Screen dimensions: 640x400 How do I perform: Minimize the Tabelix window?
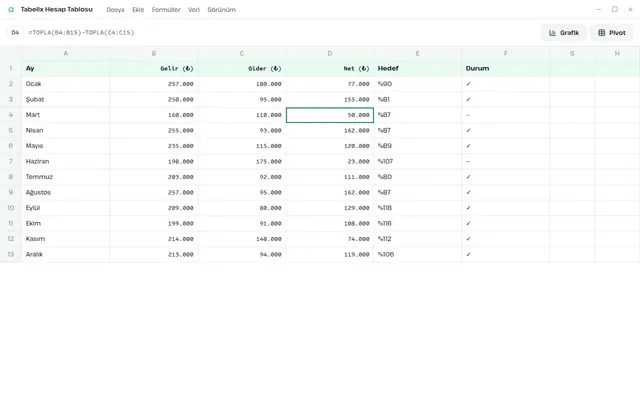coord(599,9)
